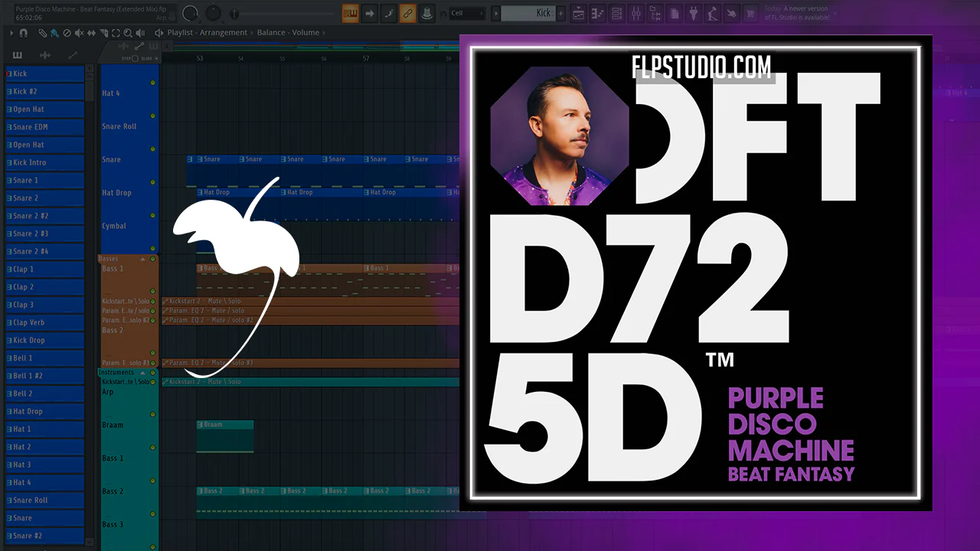The image size is (980, 551).
Task: Collapse the Basses track group
Action: pyautogui.click(x=142, y=259)
